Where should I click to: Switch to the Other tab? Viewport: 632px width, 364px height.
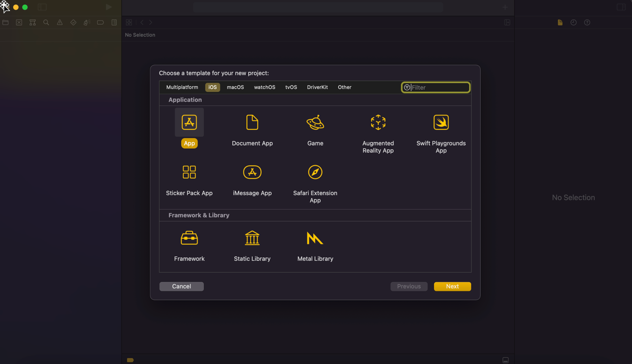pos(344,87)
